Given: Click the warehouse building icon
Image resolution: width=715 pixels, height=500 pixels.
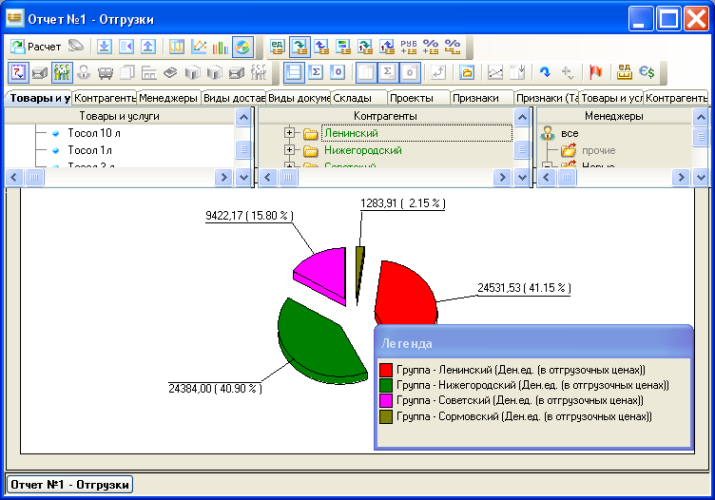Looking at the screenshot, I should (x=149, y=72).
